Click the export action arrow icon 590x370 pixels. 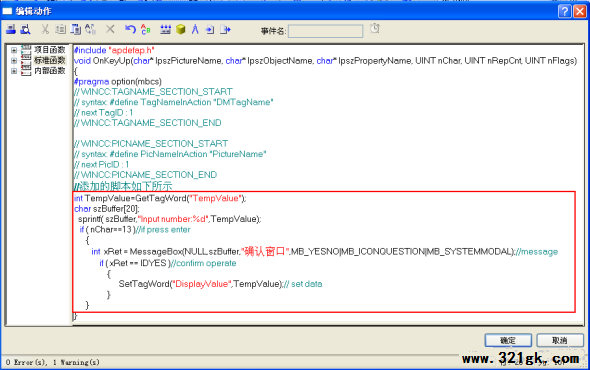click(225, 29)
